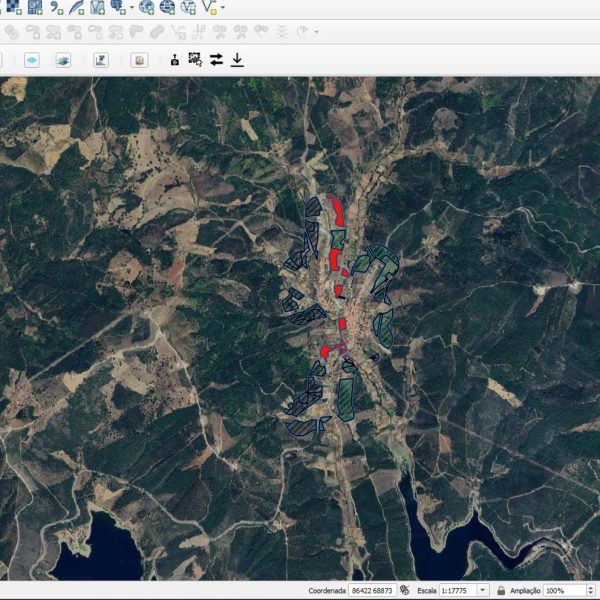600x600 pixels.
Task: Click the Add SpatiaLite Layer feather icon
Action: tap(77, 7)
